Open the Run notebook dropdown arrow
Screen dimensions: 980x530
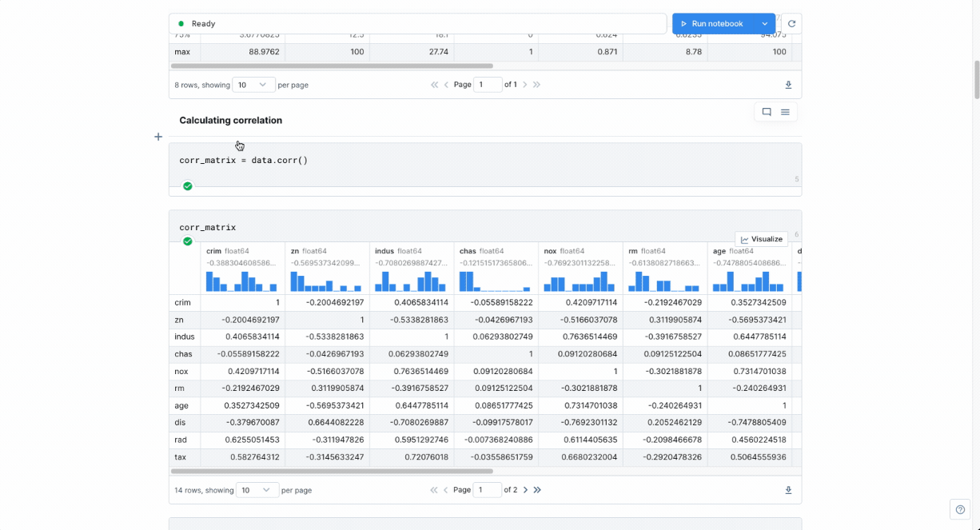[765, 24]
